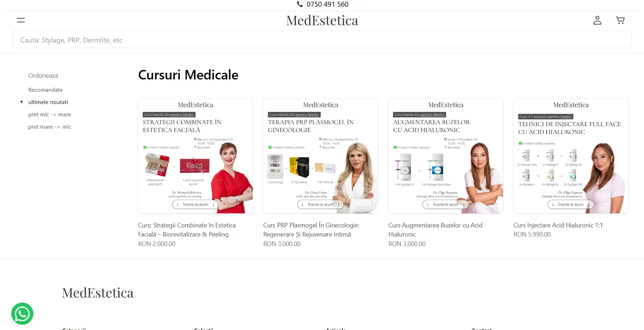Click the MedEstetica footer logo
This screenshot has height=330, width=644.
coord(98,293)
